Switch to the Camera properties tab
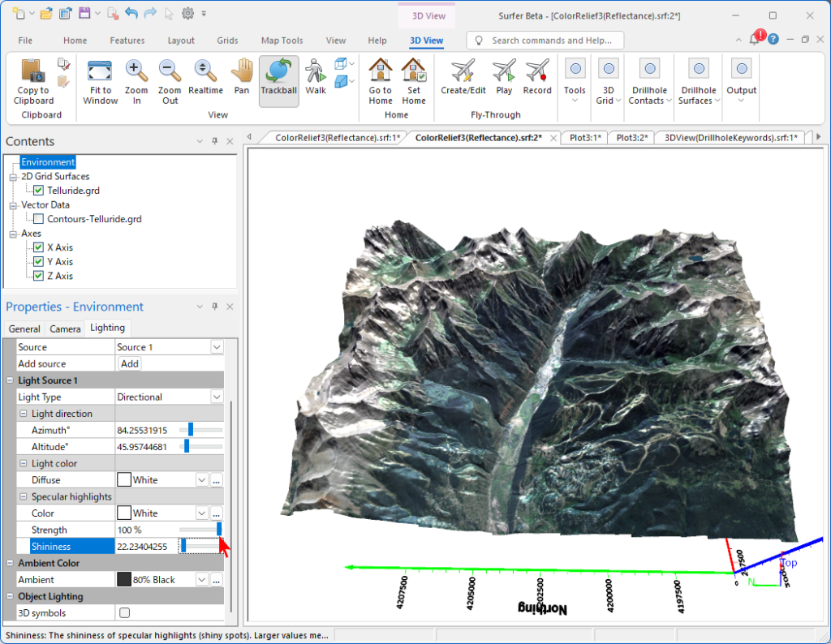Viewport: 831px width, 644px height. [x=65, y=328]
